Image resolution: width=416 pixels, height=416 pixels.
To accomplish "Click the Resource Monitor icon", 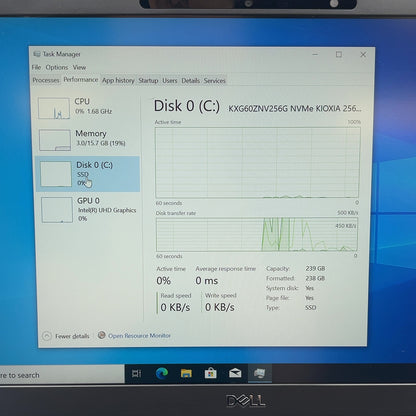I will (102, 335).
